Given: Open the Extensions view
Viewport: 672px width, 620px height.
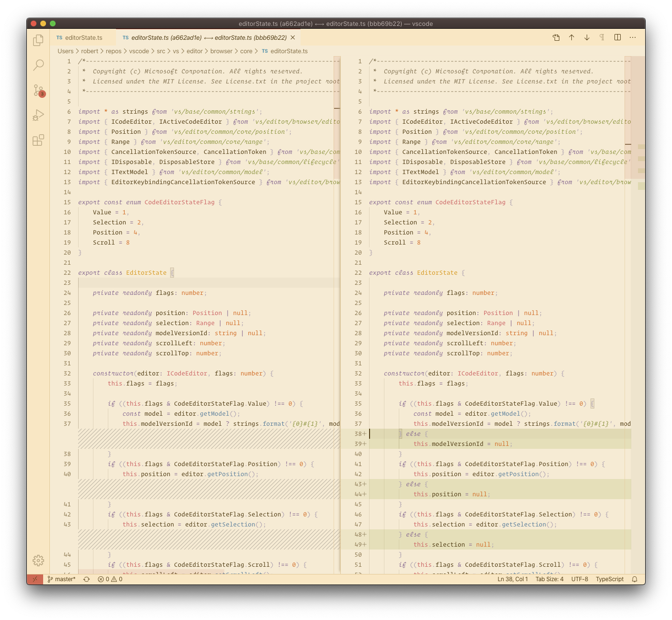Looking at the screenshot, I should [38, 140].
